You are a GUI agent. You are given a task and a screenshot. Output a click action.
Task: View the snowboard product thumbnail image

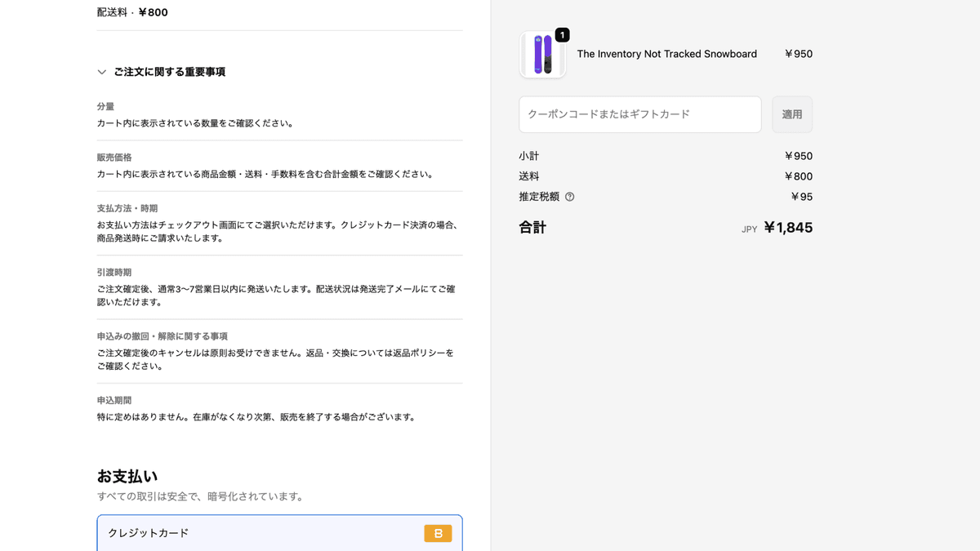coord(542,54)
